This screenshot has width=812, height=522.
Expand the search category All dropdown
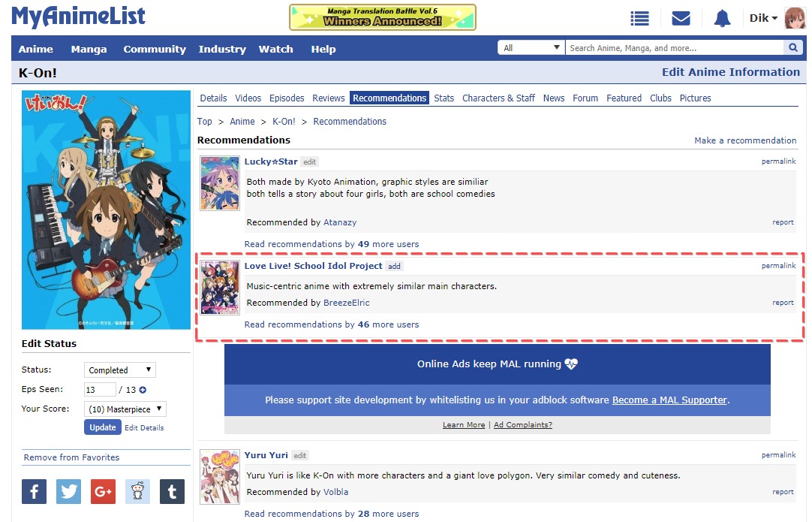click(x=531, y=48)
